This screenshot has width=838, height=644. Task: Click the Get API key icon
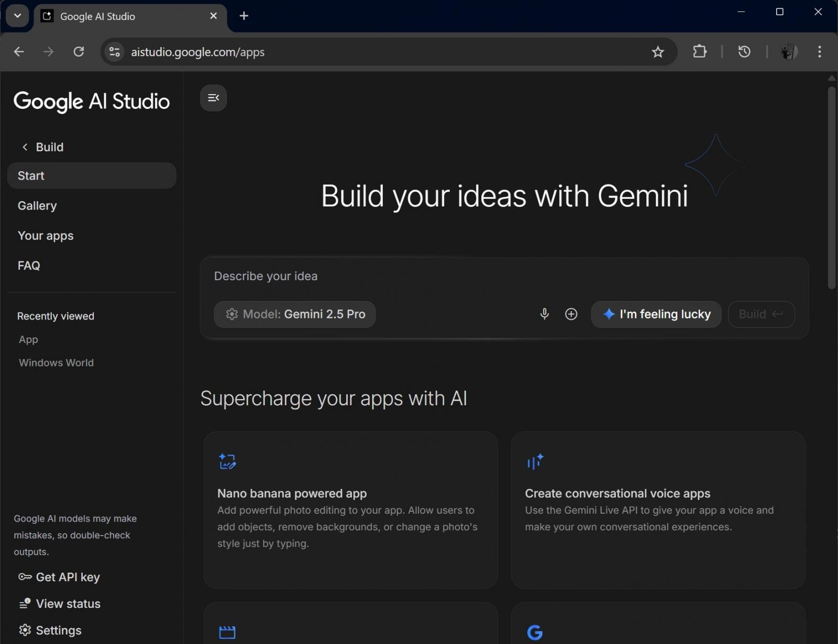tap(24, 576)
